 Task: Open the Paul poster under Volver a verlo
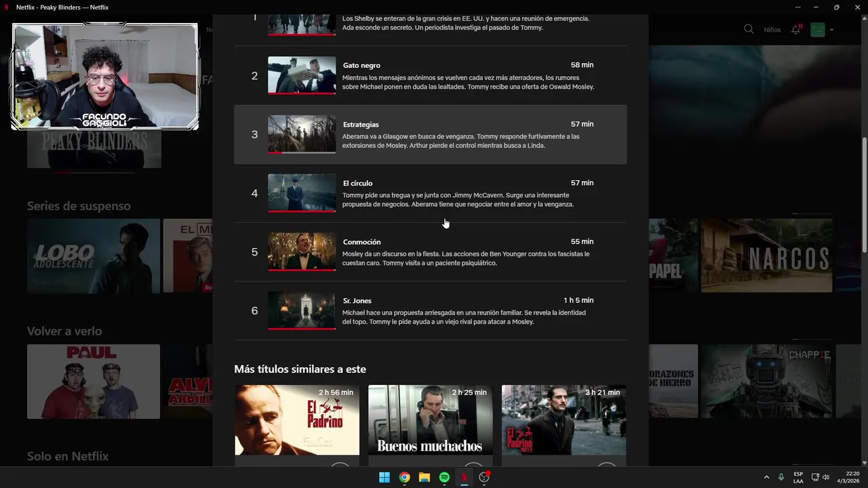tap(94, 382)
